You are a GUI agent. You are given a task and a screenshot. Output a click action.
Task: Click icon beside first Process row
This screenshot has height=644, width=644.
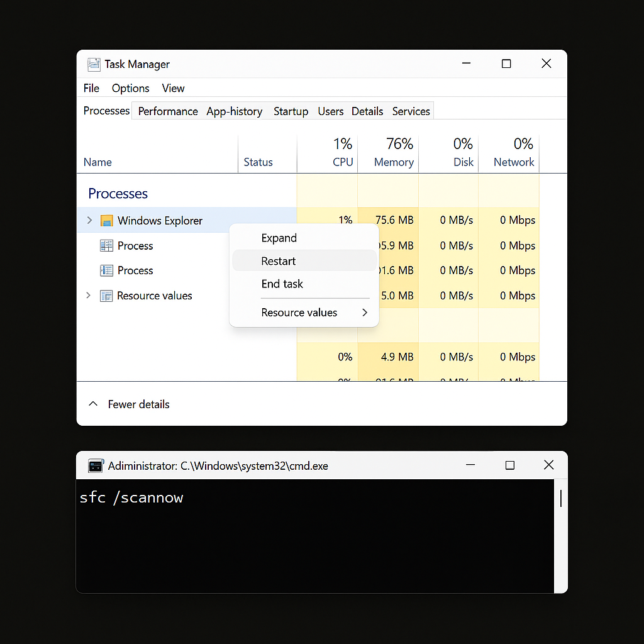[x=106, y=246]
